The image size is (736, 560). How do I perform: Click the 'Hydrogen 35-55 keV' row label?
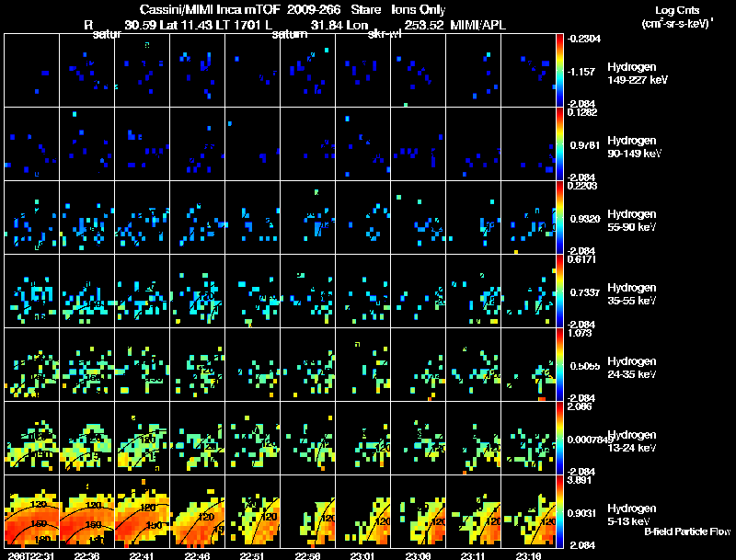[x=632, y=294]
